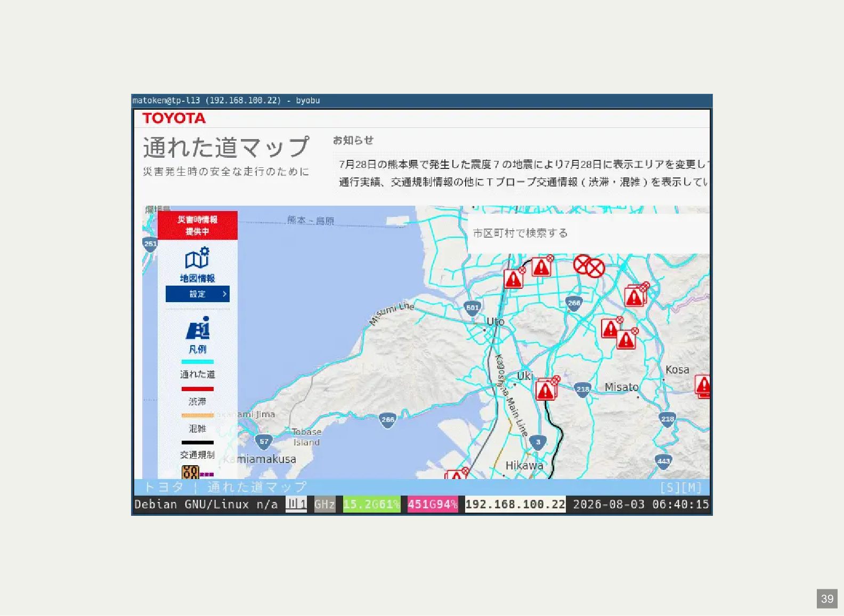Click the [S][M] indicator in status line
Screen dimensions: 844x616
[x=681, y=488]
